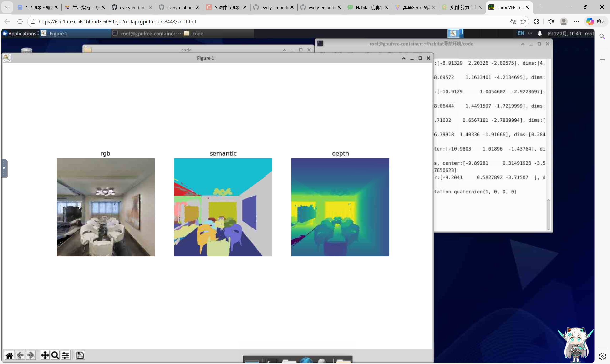Click the notification bell in desktop panel

[540, 33]
